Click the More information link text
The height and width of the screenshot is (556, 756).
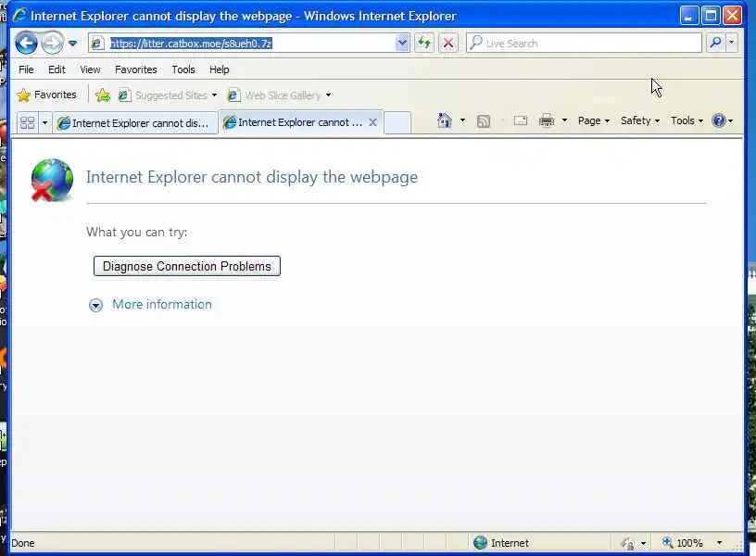coord(162,304)
